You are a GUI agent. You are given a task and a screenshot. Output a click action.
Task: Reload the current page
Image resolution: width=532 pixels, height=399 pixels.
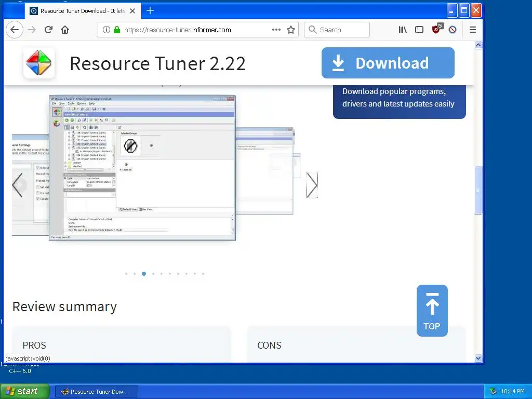[48, 30]
